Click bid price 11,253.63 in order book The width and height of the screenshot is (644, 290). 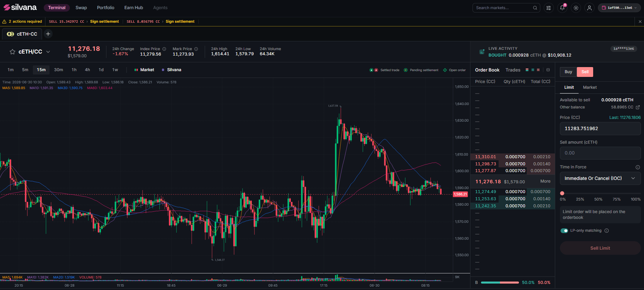485,199
